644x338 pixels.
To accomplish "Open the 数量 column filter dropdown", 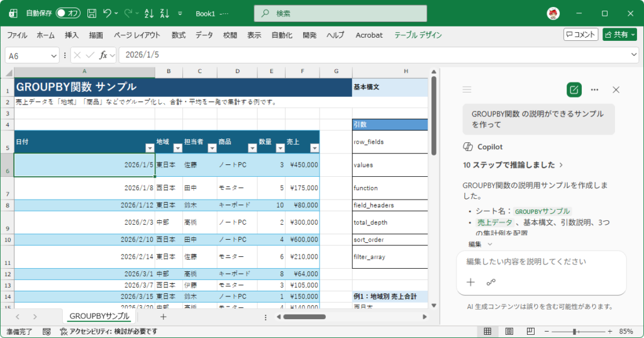I will click(x=280, y=148).
